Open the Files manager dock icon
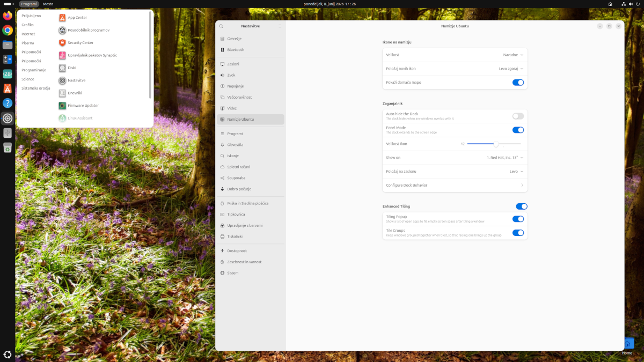Viewport: 644px width, 362px height. click(x=8, y=45)
